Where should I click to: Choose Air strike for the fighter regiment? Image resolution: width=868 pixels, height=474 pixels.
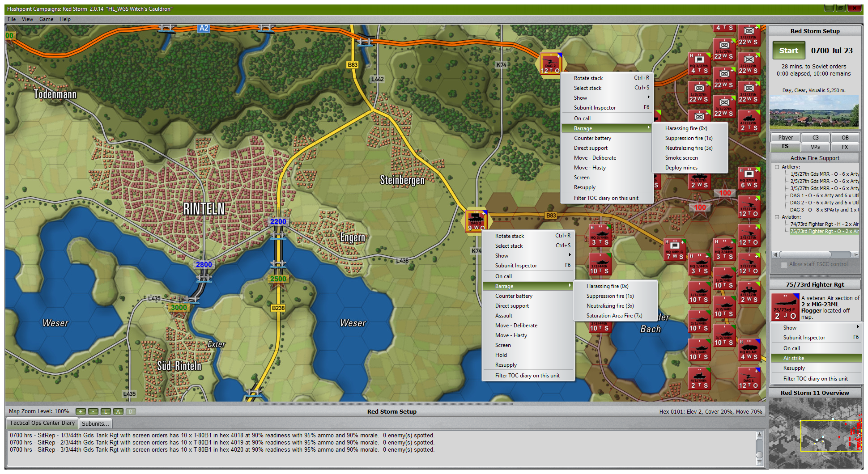pyautogui.click(x=816, y=358)
